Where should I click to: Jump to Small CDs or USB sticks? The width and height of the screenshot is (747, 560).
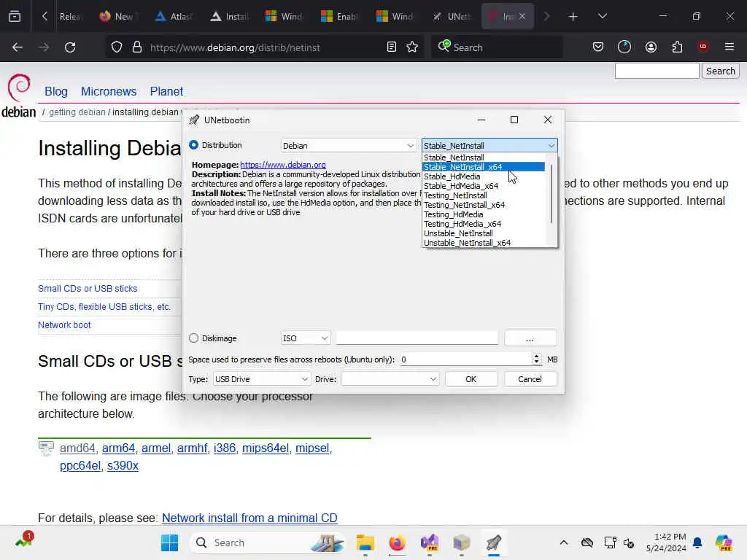click(x=88, y=289)
